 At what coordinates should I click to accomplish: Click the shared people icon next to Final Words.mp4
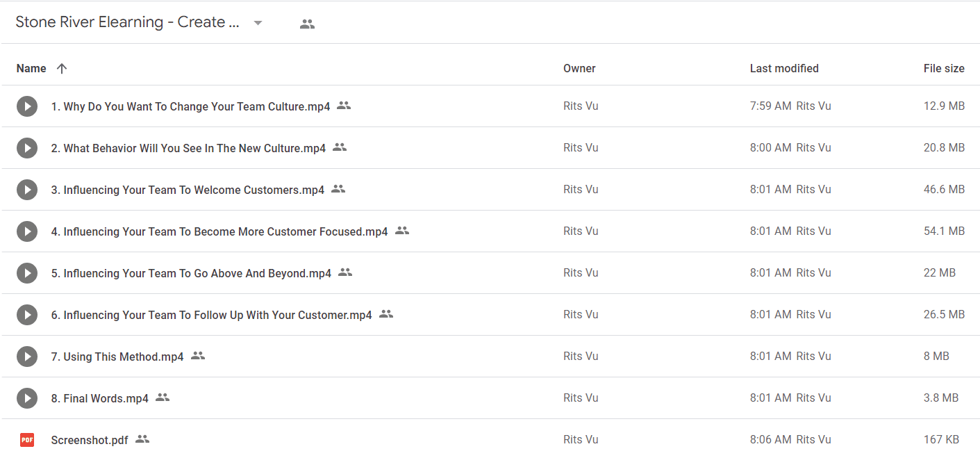coord(163,398)
